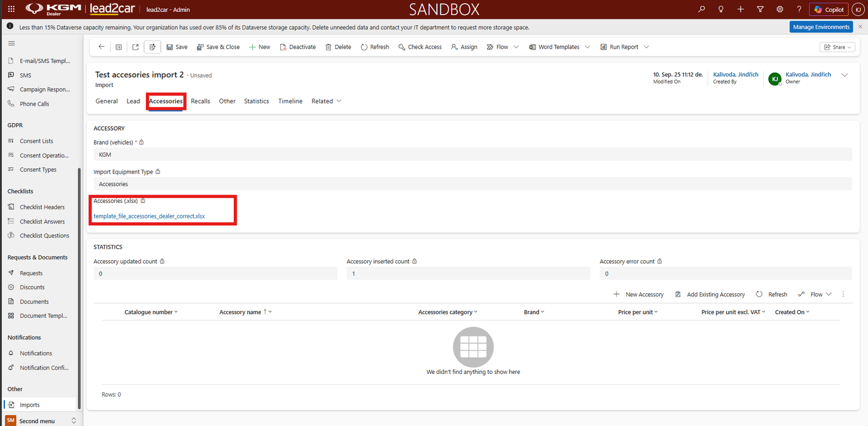
Task: Open Checklist Headers in sidebar
Action: (42, 207)
